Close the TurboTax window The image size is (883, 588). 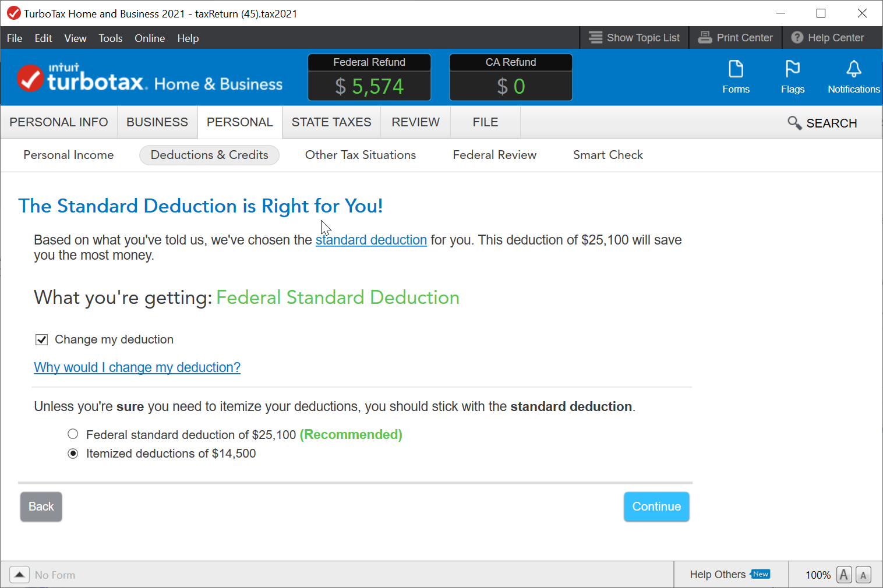click(862, 13)
